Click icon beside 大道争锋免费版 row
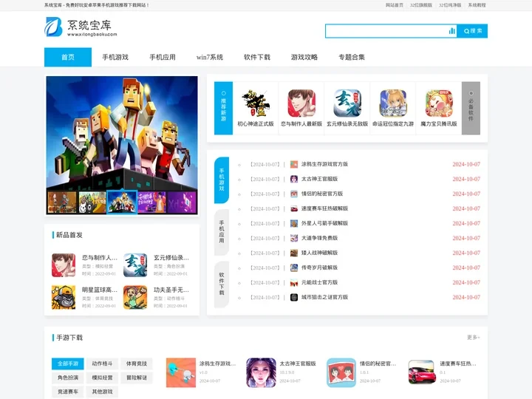The width and height of the screenshot is (532, 399). (294, 238)
